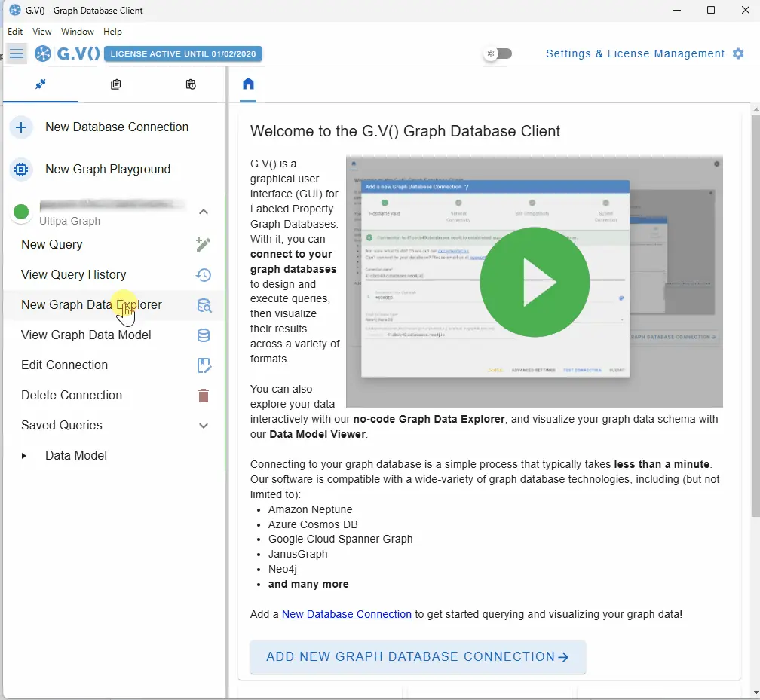Screen dimensions: 760x700
Task: Click the plus icon for New Database Connection
Action: (x=21, y=127)
